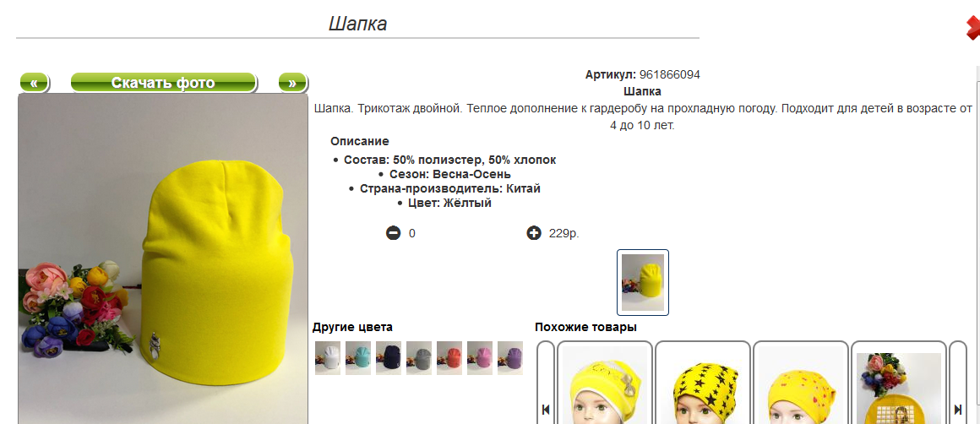Slide similar products carousel right
The width and height of the screenshot is (980, 424).
(x=958, y=382)
